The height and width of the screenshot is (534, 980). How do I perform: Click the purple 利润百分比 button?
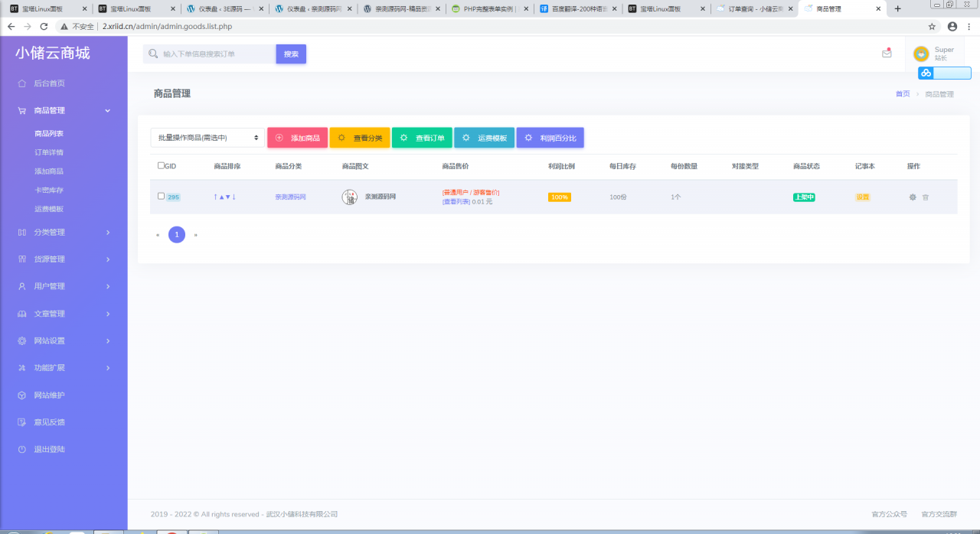pyautogui.click(x=550, y=138)
